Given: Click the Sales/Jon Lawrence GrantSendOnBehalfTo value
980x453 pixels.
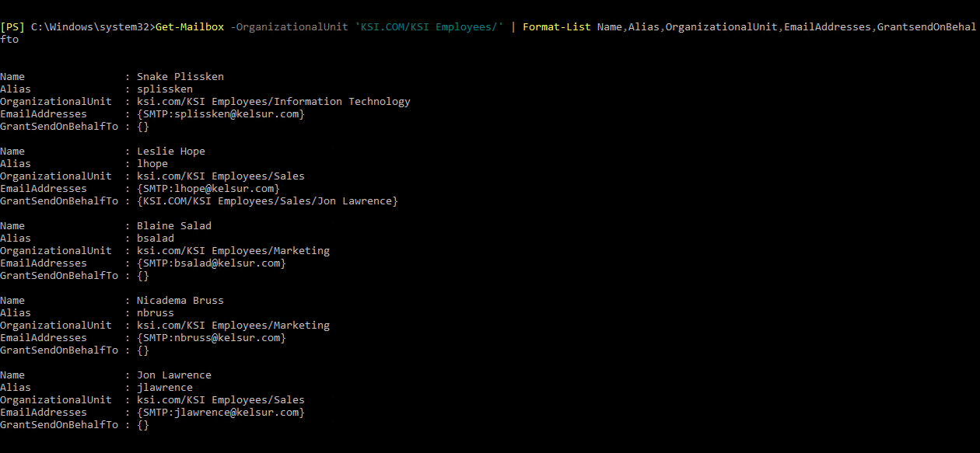Looking at the screenshot, I should (x=268, y=201).
